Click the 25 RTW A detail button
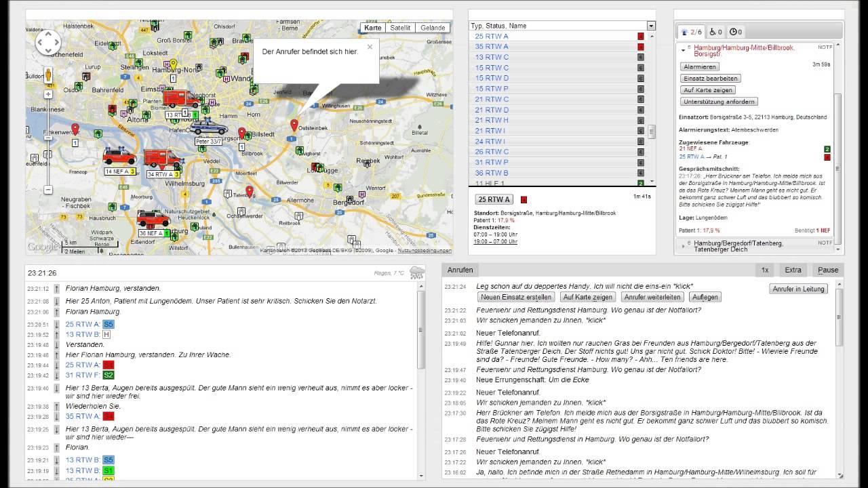 coord(494,199)
